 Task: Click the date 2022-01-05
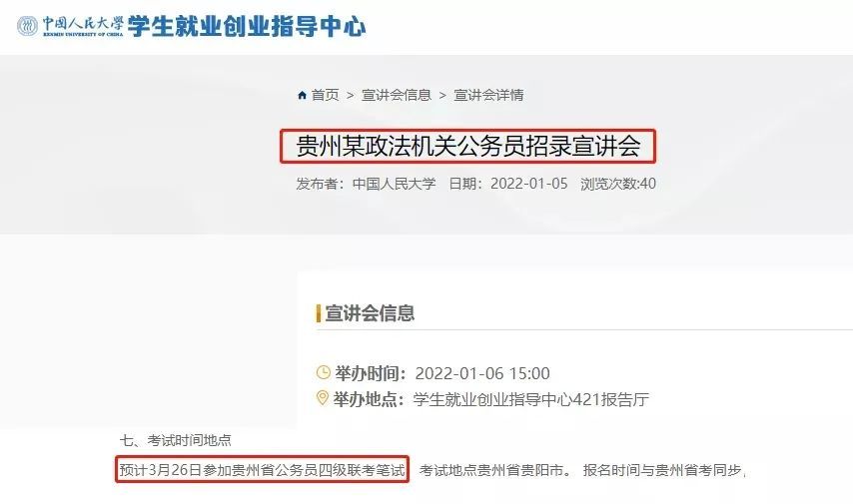pyautogui.click(x=528, y=184)
